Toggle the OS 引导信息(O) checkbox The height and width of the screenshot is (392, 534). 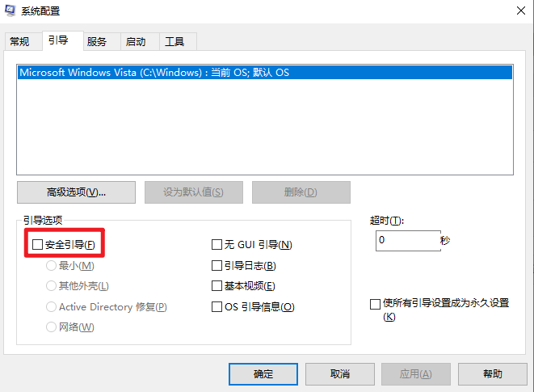click(x=217, y=307)
